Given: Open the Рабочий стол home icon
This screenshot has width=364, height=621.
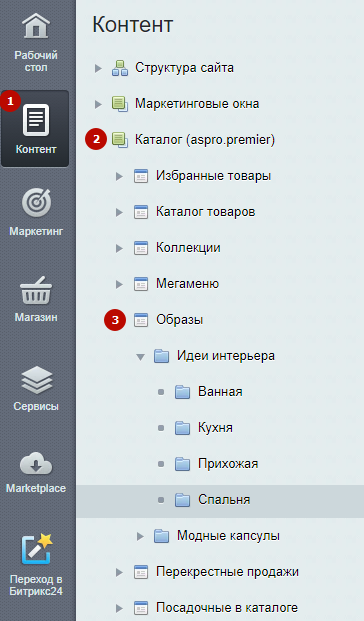Looking at the screenshot, I should click(x=36, y=27).
